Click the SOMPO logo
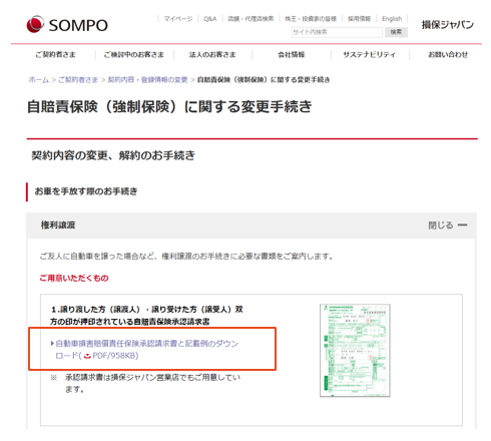The height and width of the screenshot is (441, 491). (67, 25)
